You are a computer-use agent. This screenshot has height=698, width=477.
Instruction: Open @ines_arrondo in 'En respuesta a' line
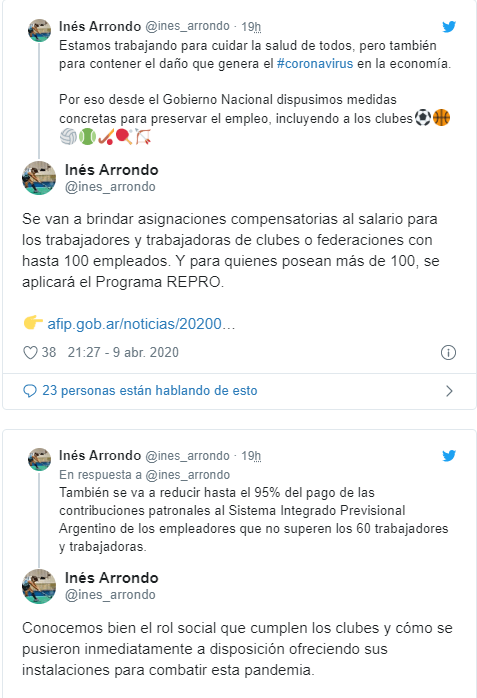188,475
